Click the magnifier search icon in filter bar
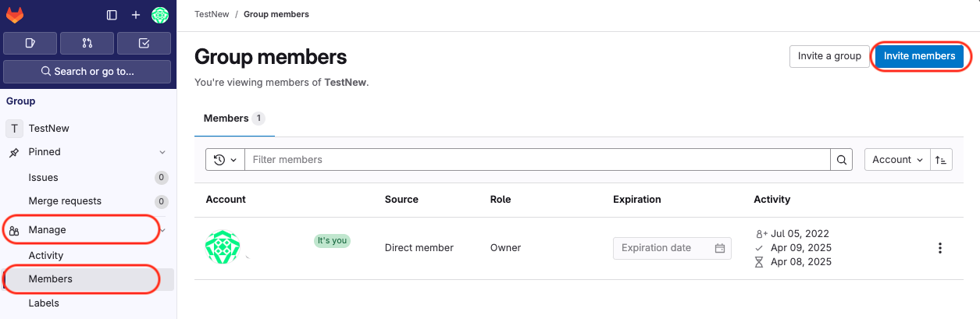Screen dimensions: 980x319 (x=841, y=160)
